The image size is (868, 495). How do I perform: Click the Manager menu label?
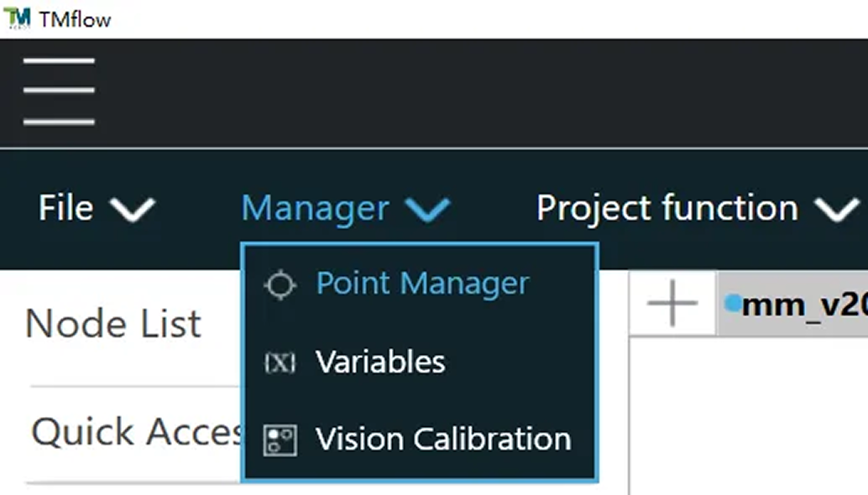(315, 208)
